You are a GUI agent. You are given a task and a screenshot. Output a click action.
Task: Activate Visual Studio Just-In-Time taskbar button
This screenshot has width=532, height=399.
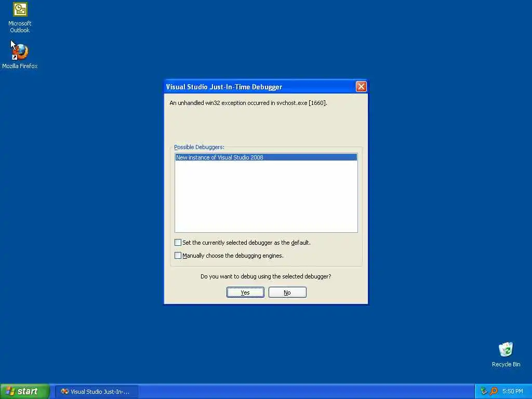pyautogui.click(x=97, y=392)
